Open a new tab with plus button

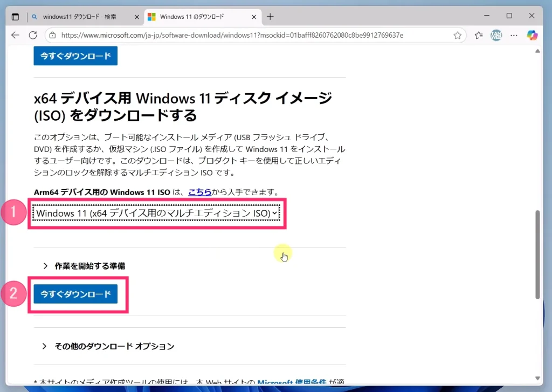tap(270, 17)
